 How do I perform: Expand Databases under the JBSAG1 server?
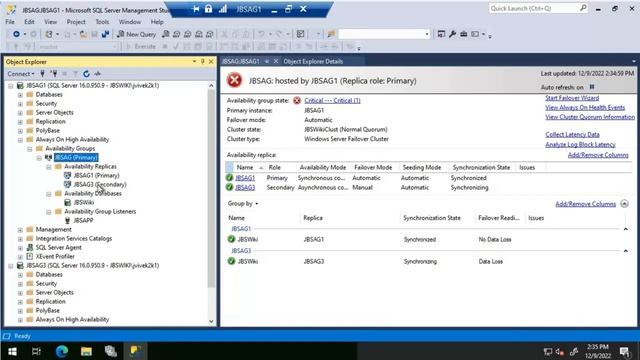point(20,95)
